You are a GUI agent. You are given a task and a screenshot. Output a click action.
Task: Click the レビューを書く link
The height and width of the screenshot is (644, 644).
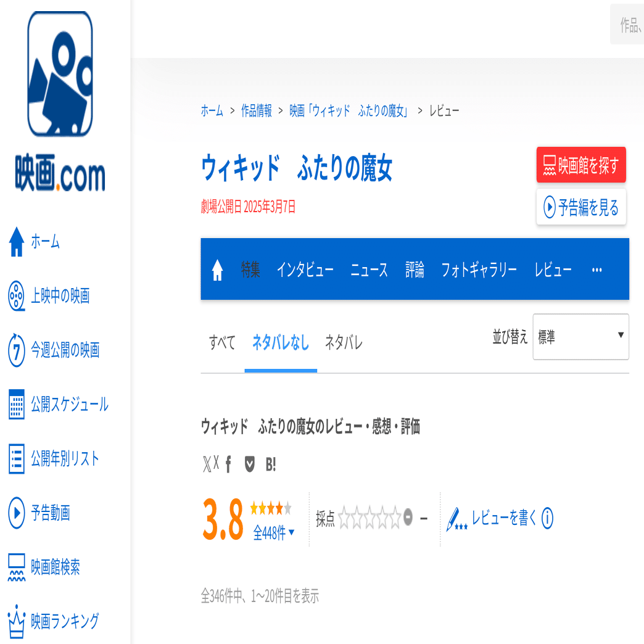(x=503, y=518)
